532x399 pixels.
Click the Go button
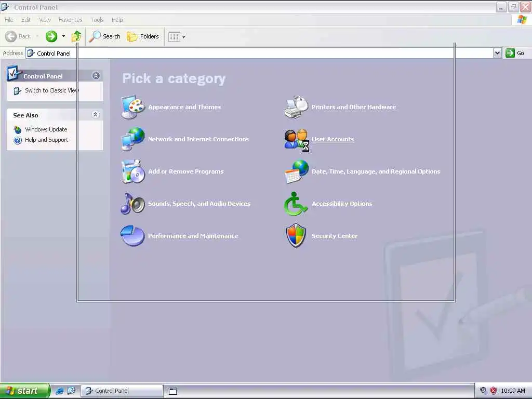(x=515, y=53)
